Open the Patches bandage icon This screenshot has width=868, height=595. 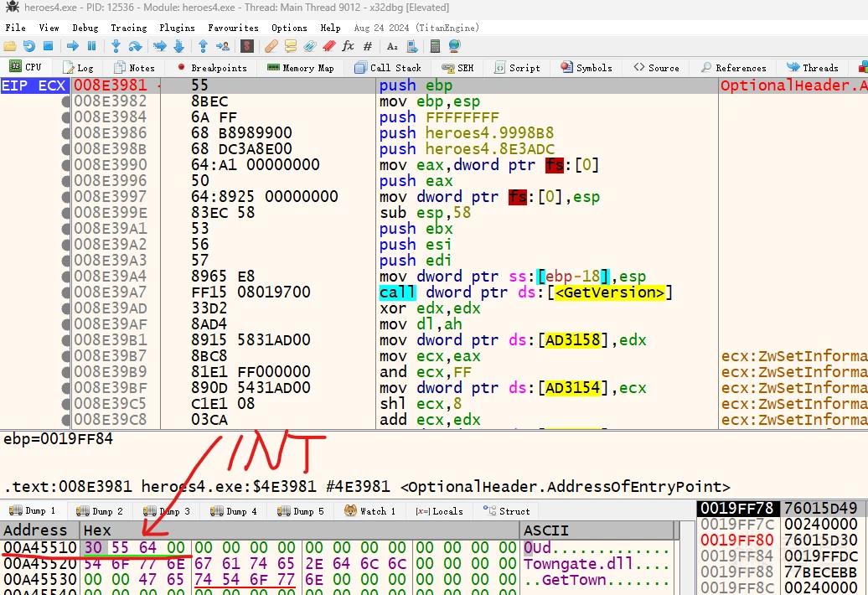coord(271,46)
